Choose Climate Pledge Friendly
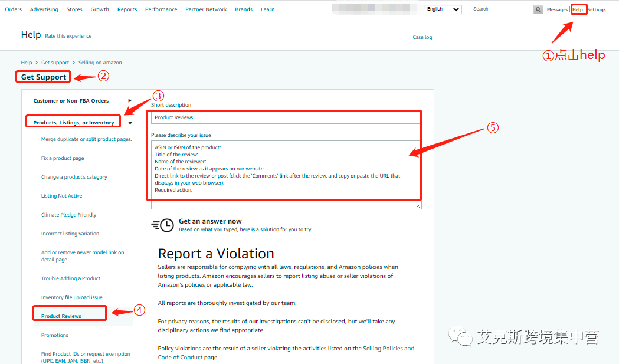This screenshot has width=619, height=364. pyautogui.click(x=68, y=215)
